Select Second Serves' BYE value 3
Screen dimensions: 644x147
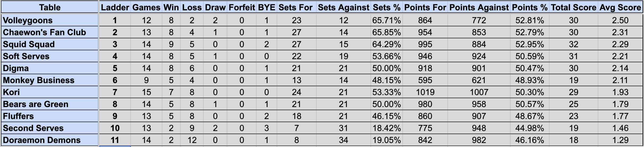click(x=266, y=128)
